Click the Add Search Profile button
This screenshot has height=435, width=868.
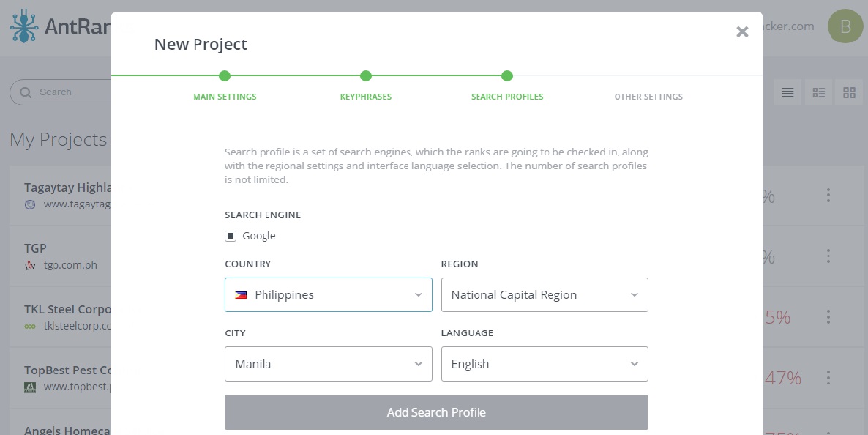coord(436,412)
